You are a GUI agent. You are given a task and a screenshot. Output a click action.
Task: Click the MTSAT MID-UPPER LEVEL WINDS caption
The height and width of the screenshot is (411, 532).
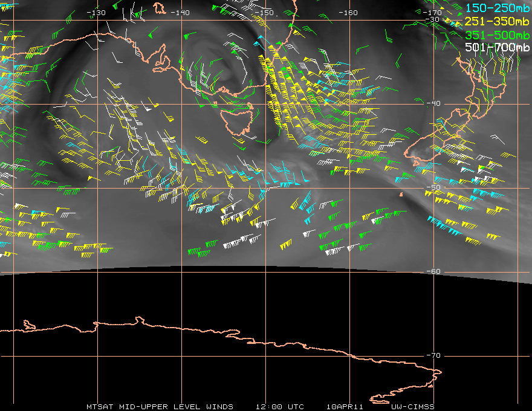pyautogui.click(x=160, y=407)
